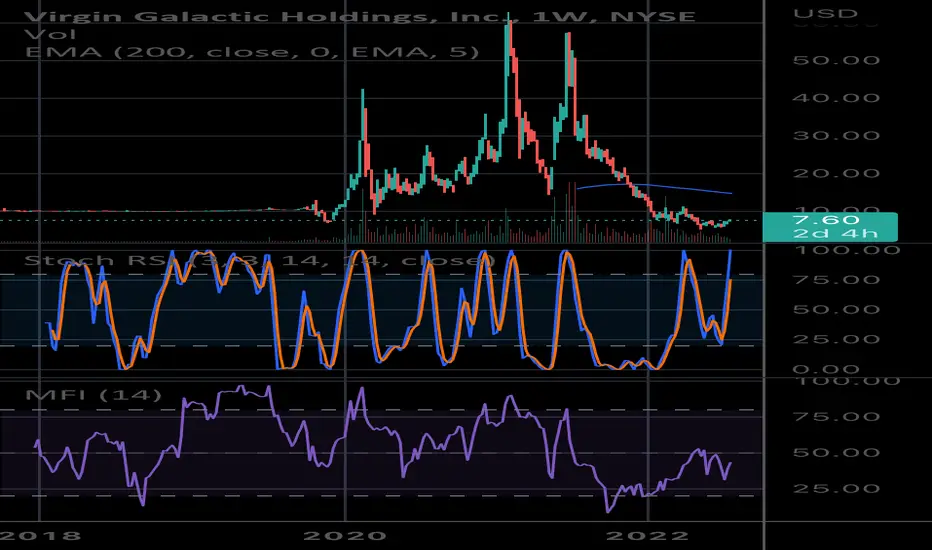Click the 75.00 level on MFI axis
932x550 pixels.
coord(836,416)
